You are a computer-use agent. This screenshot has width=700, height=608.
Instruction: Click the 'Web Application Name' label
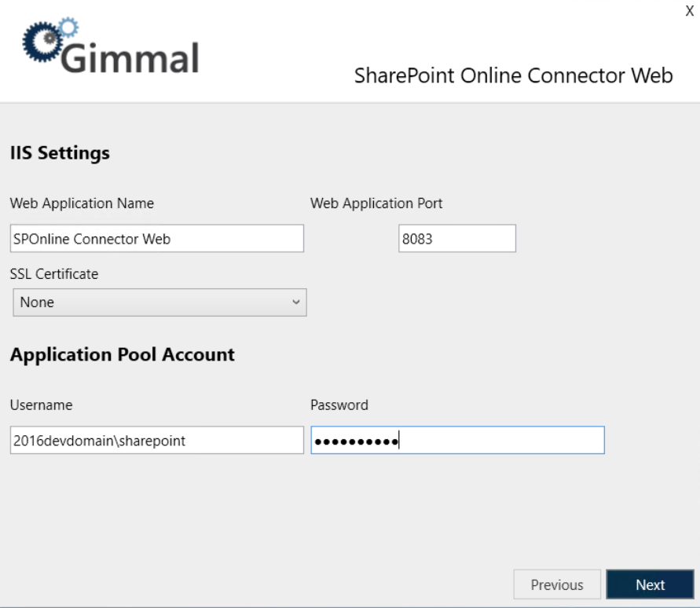82,203
